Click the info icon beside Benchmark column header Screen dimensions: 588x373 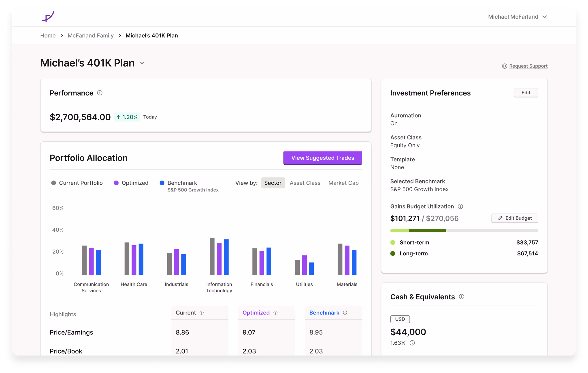tap(345, 313)
